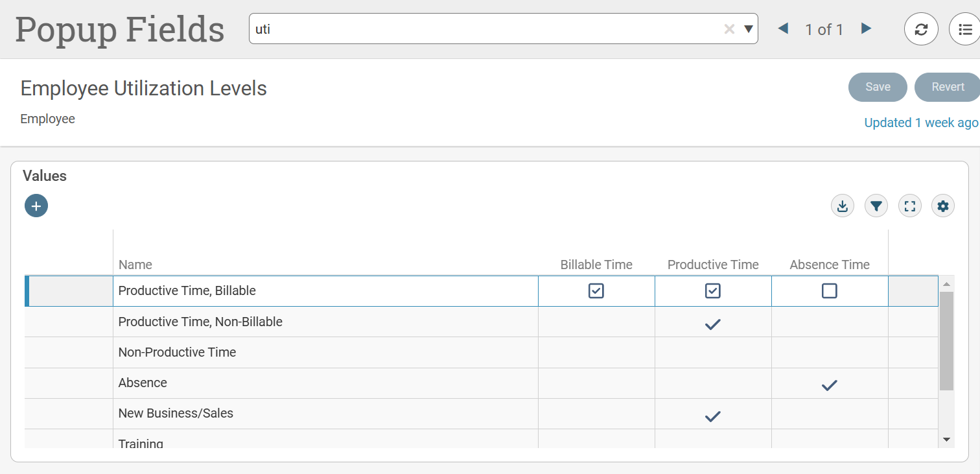Open grid settings gear icon
This screenshot has width=980, height=474.
942,206
